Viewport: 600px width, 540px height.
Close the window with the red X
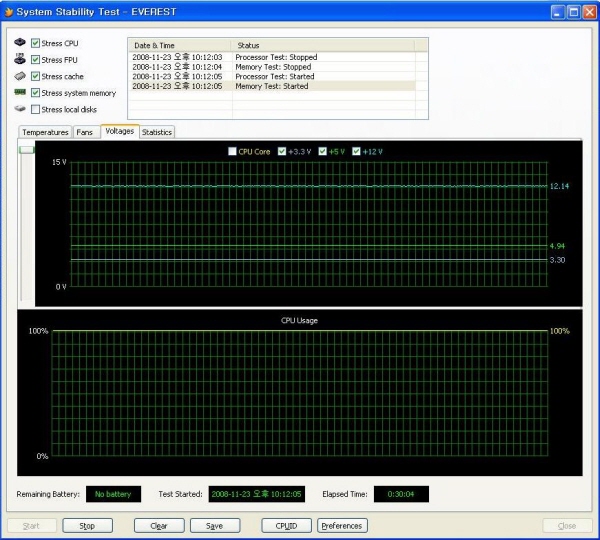(589, 12)
